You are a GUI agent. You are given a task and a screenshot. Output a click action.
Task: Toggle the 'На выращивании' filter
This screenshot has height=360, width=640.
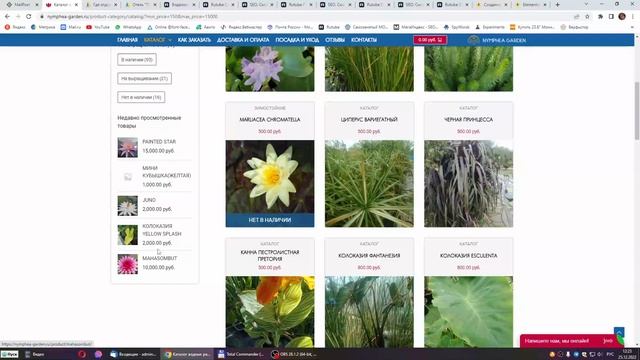pyautogui.click(x=144, y=78)
